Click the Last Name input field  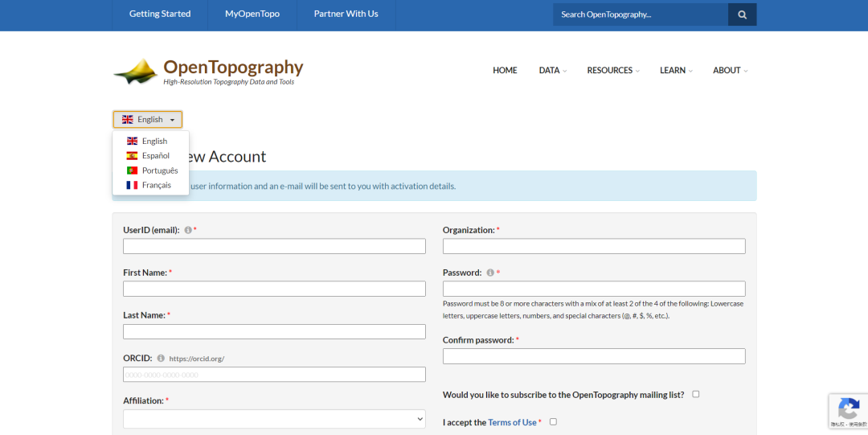pyautogui.click(x=274, y=331)
